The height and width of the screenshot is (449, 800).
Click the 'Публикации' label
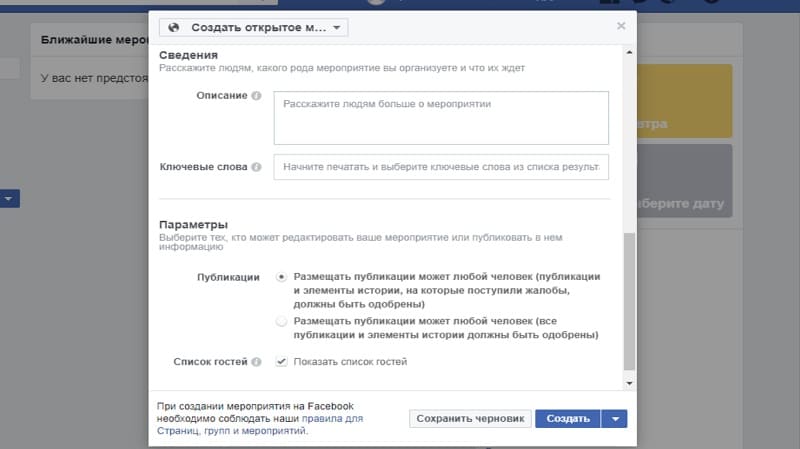[228, 277]
